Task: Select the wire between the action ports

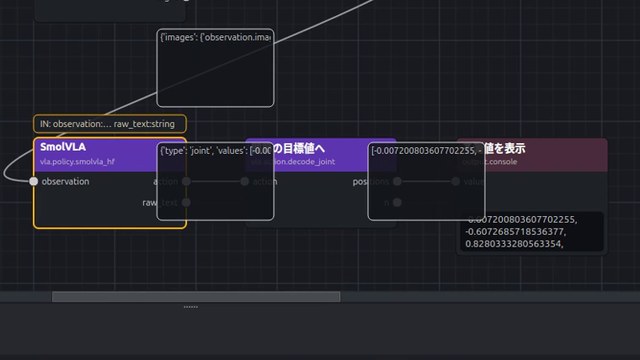Action: tap(215, 181)
